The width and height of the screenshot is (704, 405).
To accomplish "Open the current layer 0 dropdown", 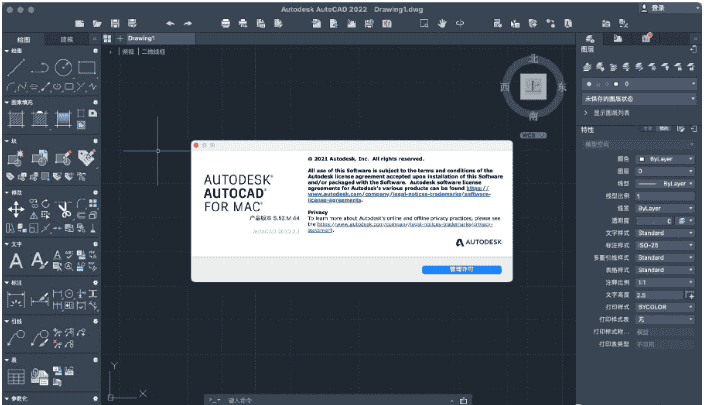I will point(639,84).
